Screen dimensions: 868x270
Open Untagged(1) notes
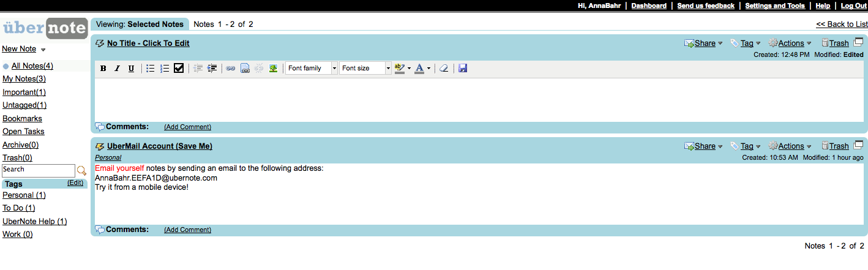(x=24, y=105)
